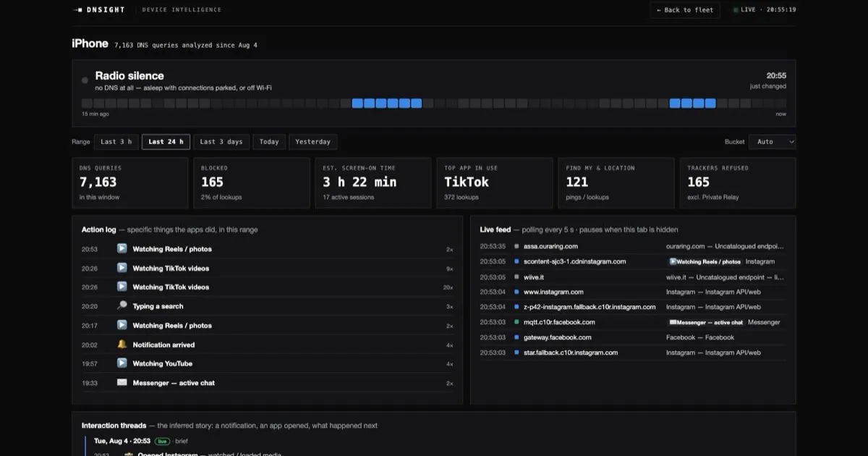Click blue dot beside gateway.facebook.com
Screen dimensions: 868x456
click(x=516, y=337)
